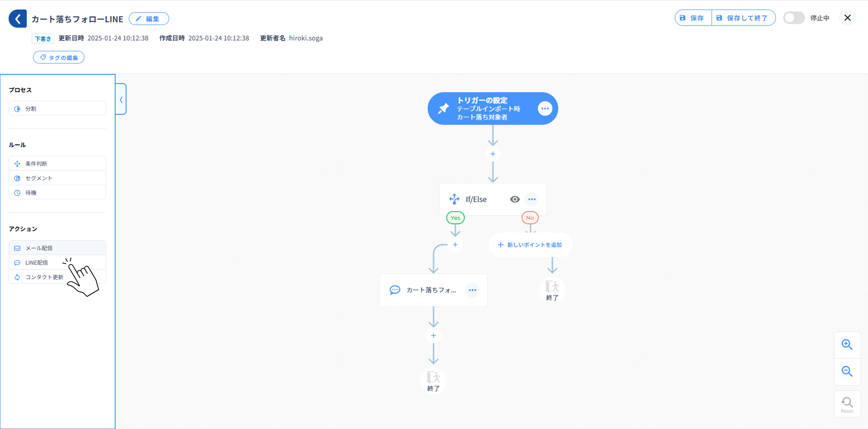Open the カート落ちフォ node more menu

(472, 290)
